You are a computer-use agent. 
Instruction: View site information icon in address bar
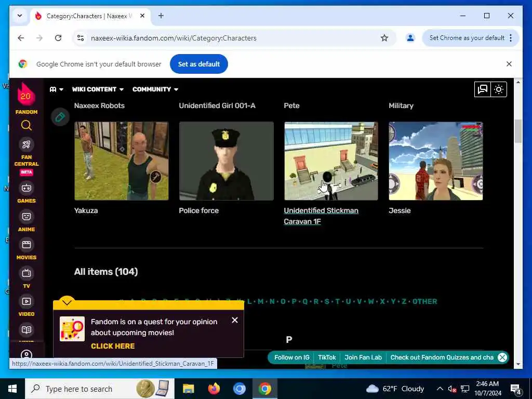(81, 38)
